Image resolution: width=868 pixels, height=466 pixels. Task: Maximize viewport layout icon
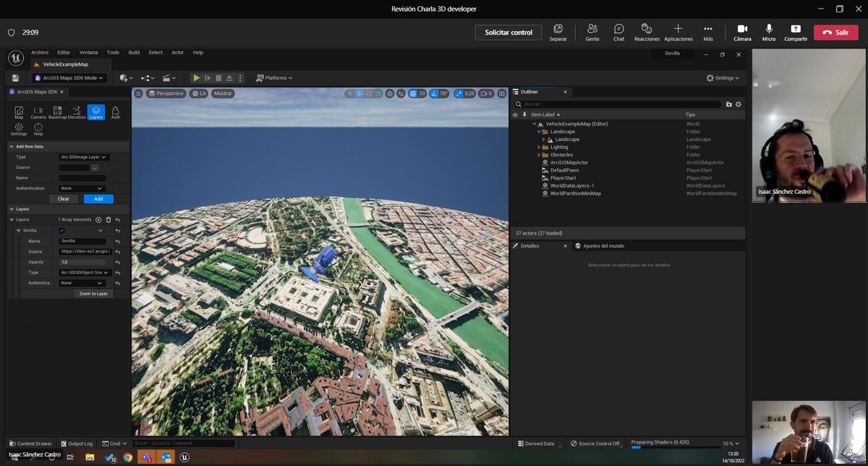501,93
